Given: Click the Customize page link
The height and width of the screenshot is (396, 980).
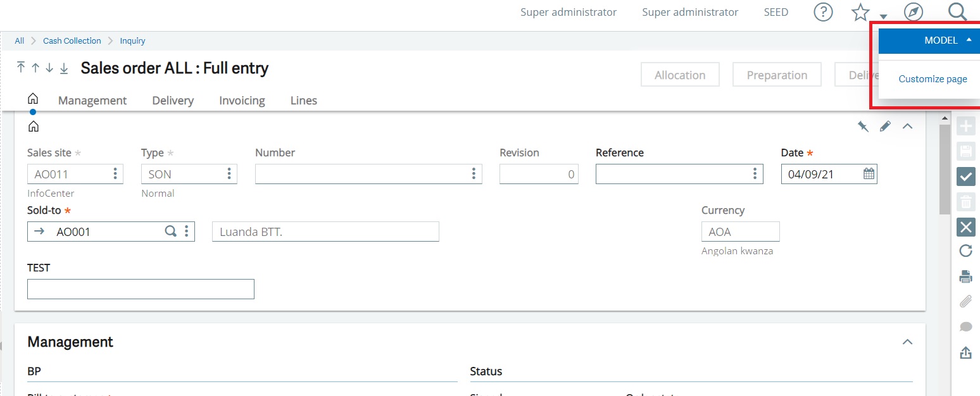Looking at the screenshot, I should point(932,78).
